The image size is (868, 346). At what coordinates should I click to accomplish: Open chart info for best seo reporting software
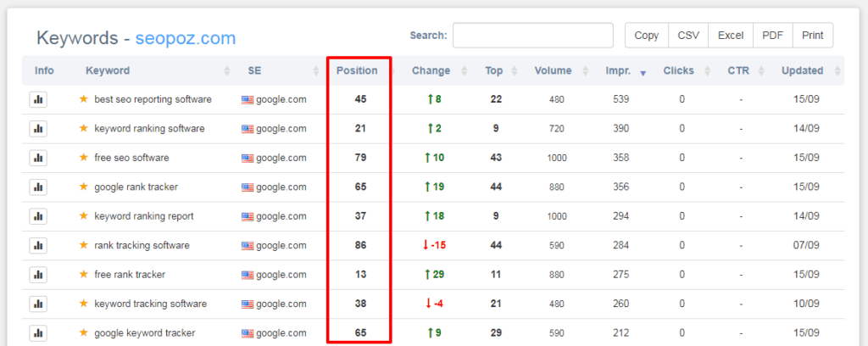pos(38,100)
